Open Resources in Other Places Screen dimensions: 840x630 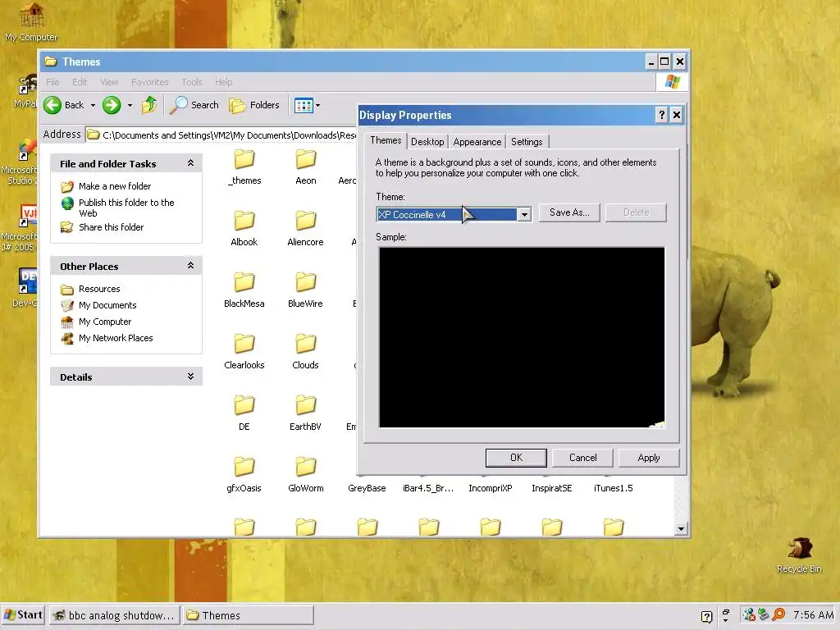(99, 289)
